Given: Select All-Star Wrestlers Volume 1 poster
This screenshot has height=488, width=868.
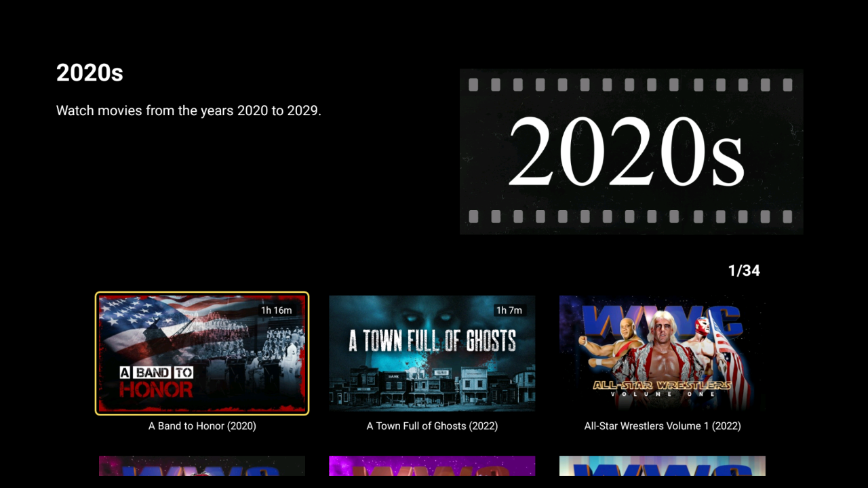Looking at the screenshot, I should coord(663,352).
